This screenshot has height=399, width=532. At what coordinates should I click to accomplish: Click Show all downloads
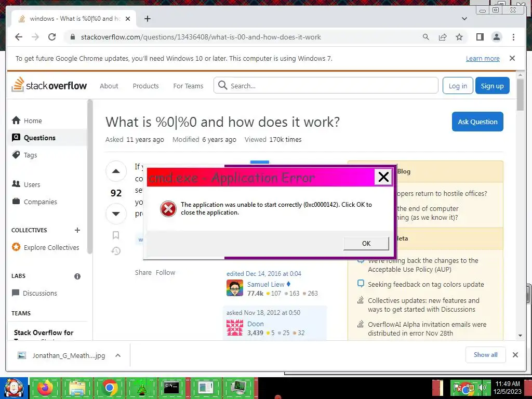(486, 355)
